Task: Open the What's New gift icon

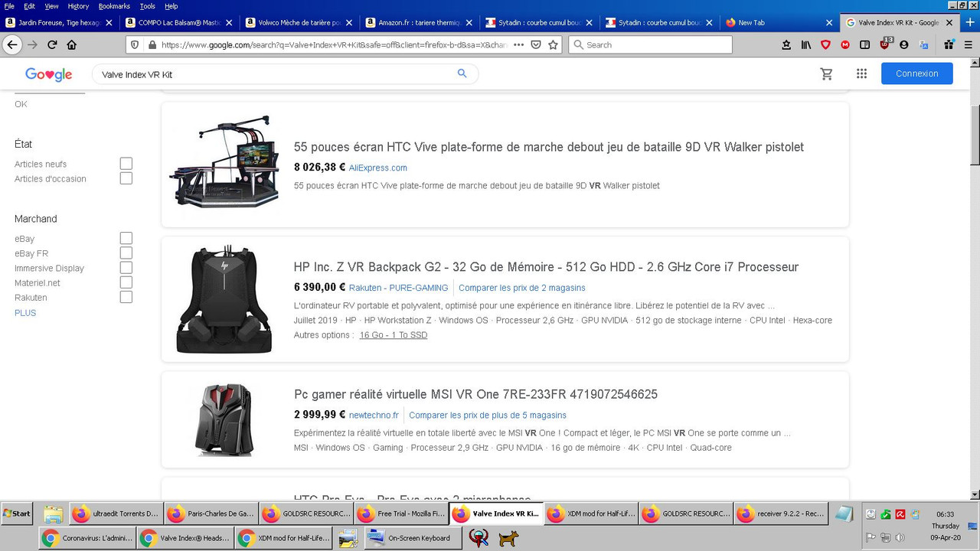Action: tap(949, 45)
